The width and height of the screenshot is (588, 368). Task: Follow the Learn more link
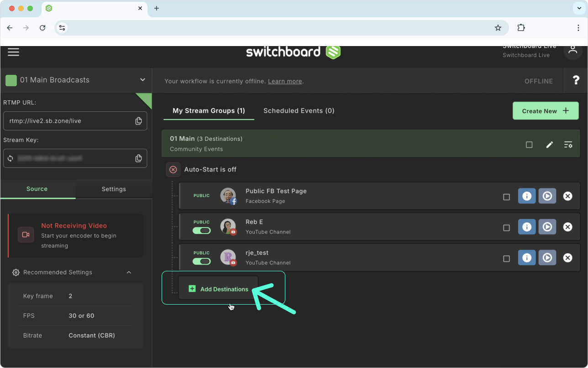tap(285, 81)
